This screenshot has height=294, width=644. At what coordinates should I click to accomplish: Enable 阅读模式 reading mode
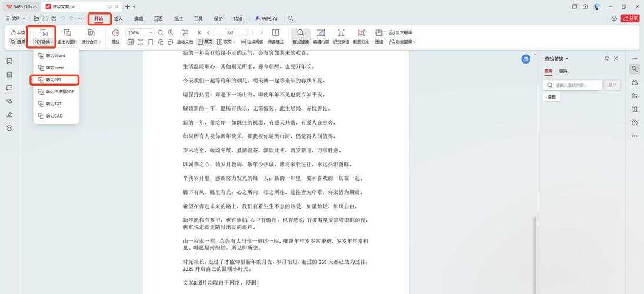pyautogui.click(x=275, y=36)
